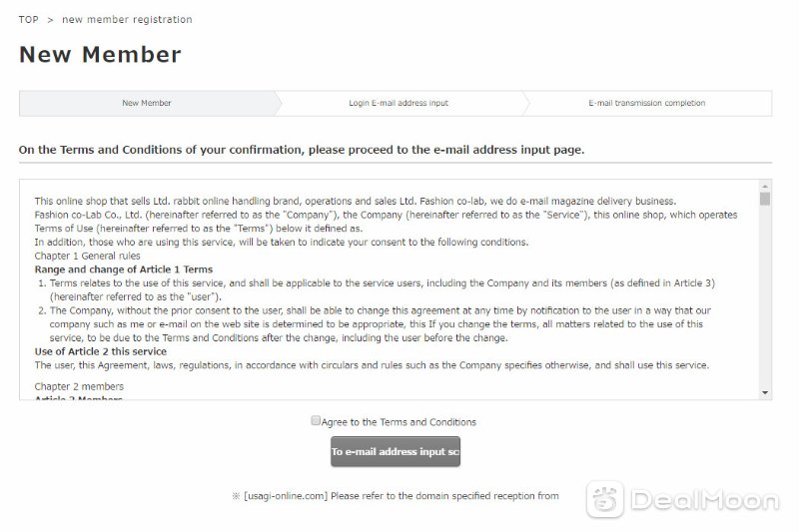Click the Chapter 1 General rules line
Image resolution: width=799 pixels, height=532 pixels.
click(x=87, y=256)
